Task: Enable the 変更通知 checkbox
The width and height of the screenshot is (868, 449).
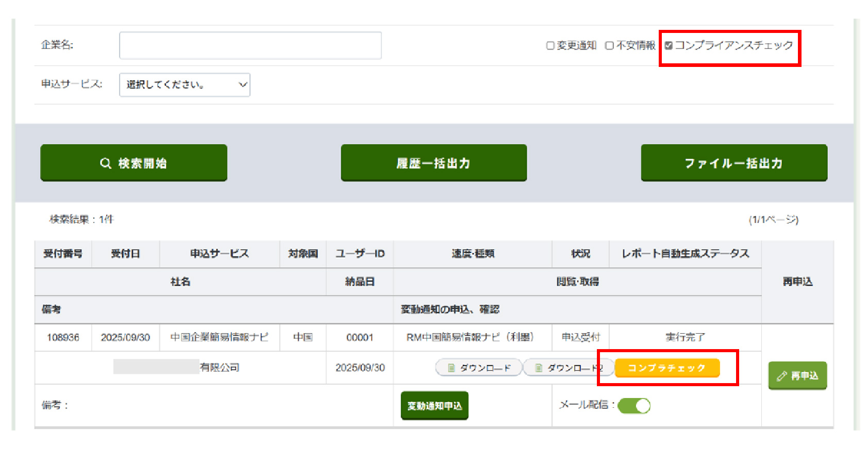Action: click(550, 46)
